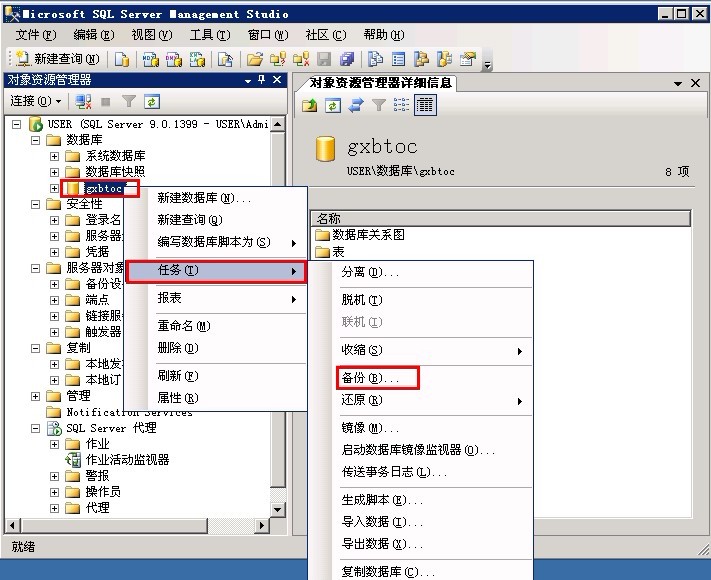Expand the 作业 folder
The image size is (711, 580).
(x=54, y=444)
